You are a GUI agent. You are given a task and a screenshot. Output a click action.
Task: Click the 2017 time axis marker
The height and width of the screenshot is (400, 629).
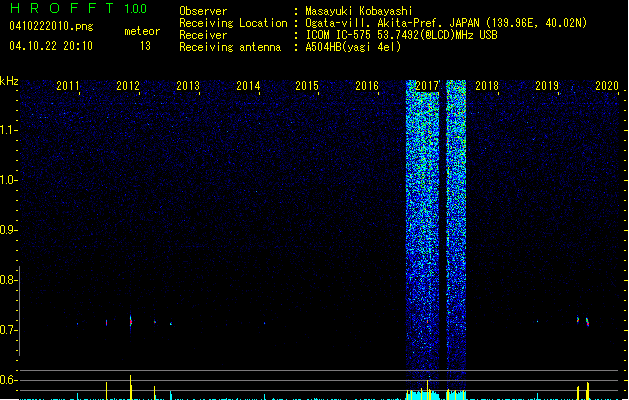point(427,86)
